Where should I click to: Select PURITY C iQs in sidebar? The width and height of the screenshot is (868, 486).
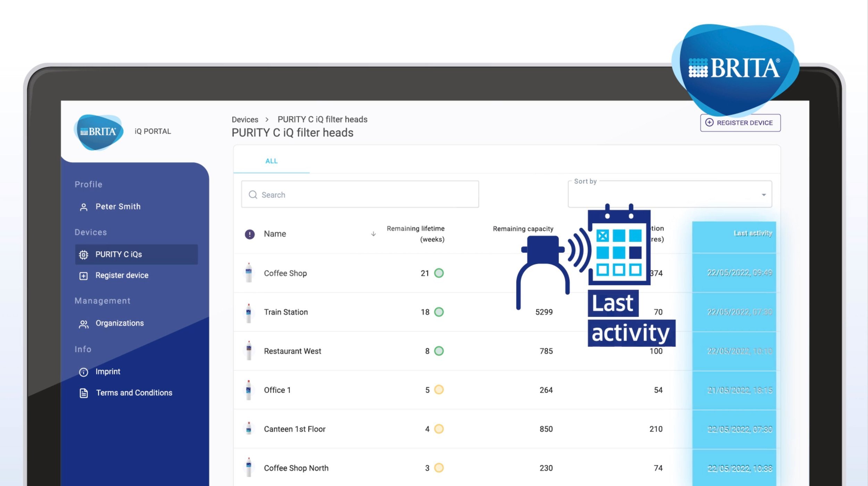coord(136,254)
